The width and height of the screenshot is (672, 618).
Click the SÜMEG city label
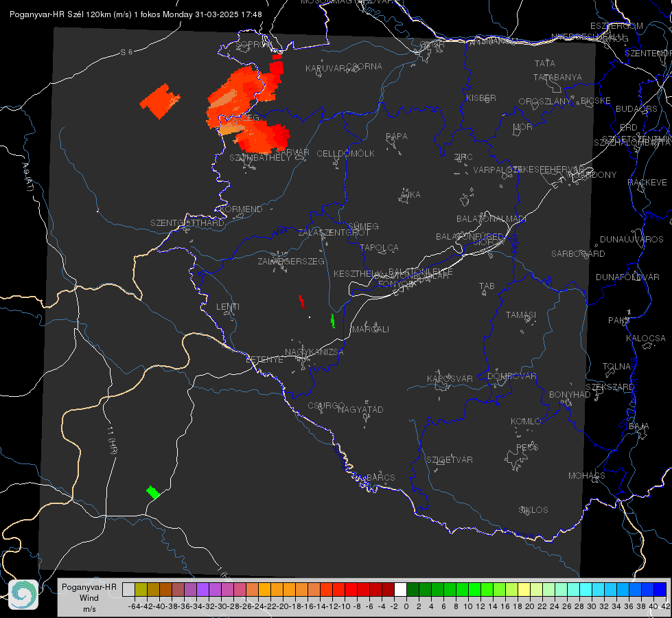(363, 226)
